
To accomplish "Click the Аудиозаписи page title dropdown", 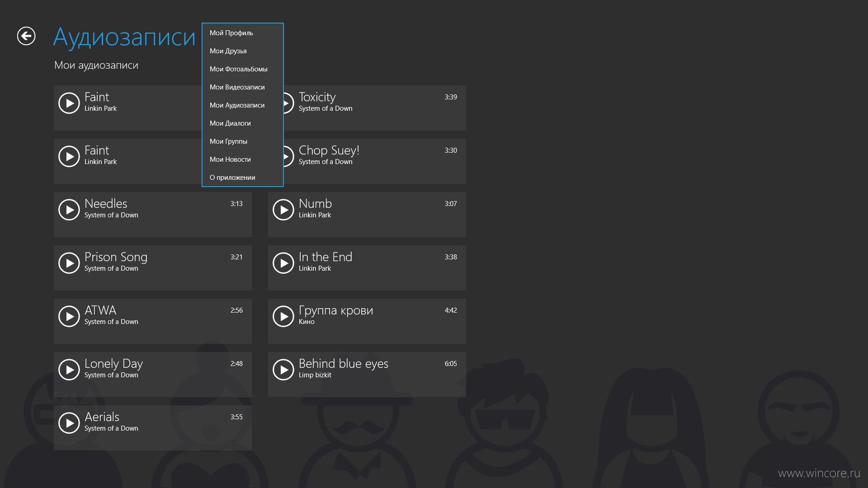I will click(x=124, y=37).
